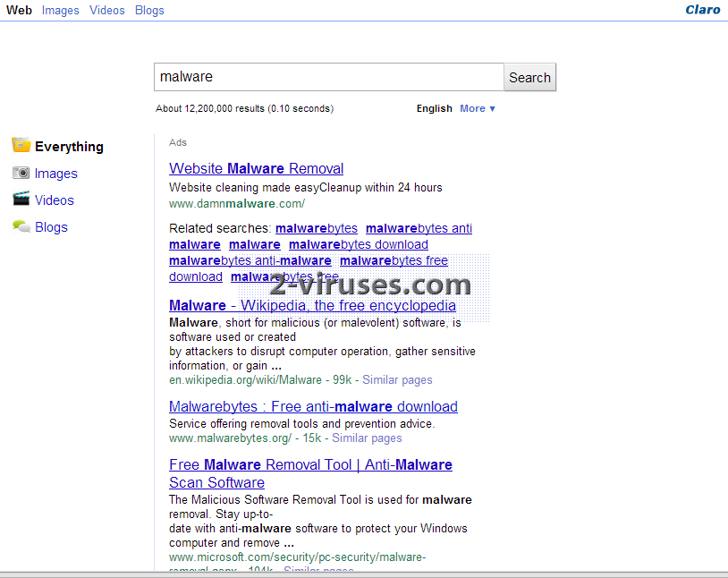Open Free Malware Removal Tool result title

click(310, 473)
